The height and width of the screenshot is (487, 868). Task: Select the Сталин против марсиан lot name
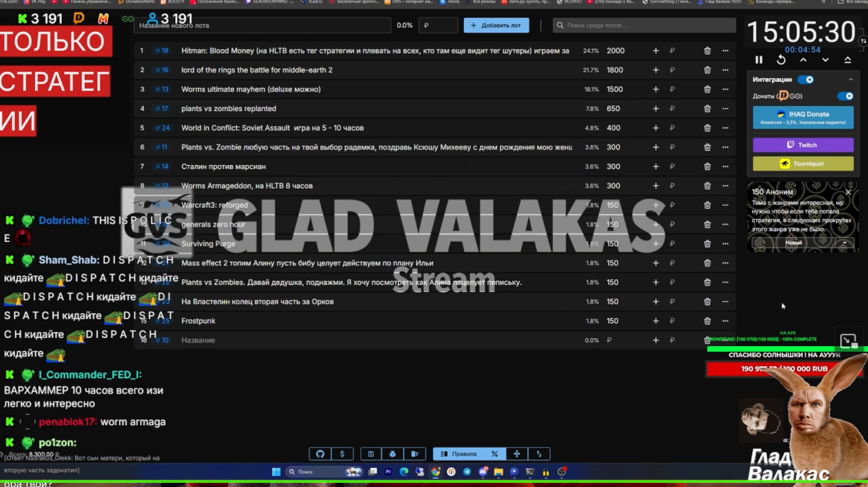[224, 166]
